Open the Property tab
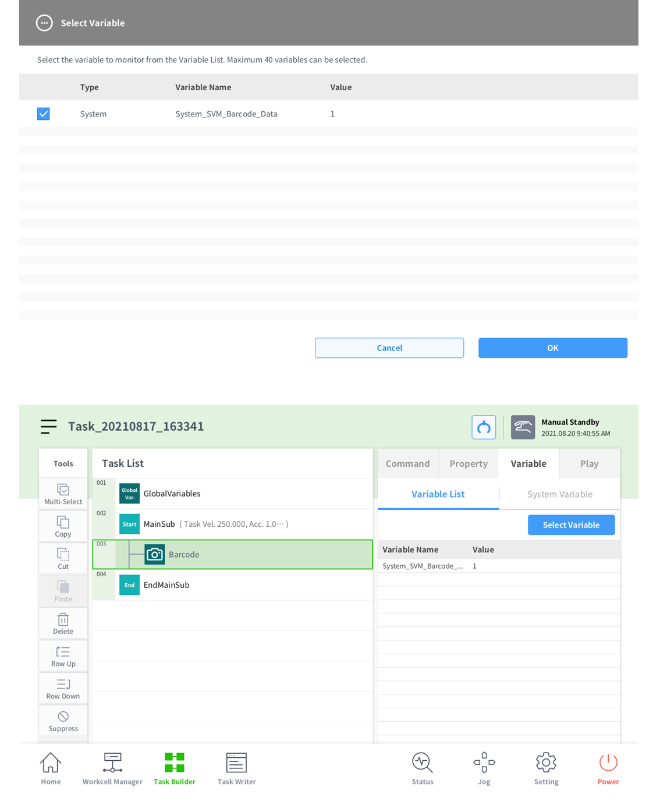Screen dimensions: 660x812 (x=469, y=464)
